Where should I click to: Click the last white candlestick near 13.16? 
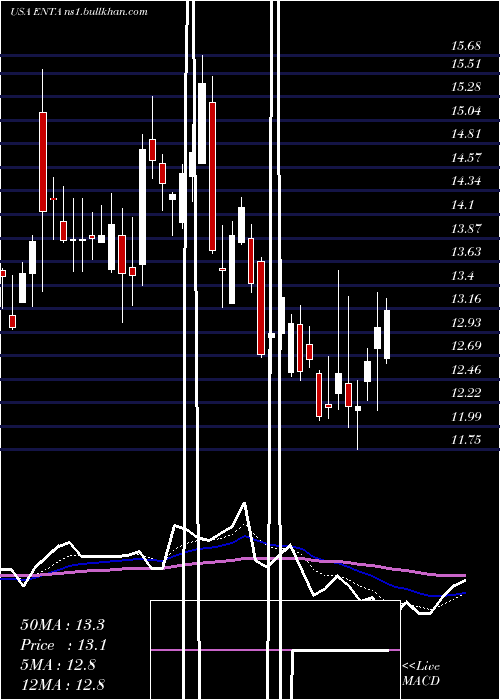tap(387, 334)
